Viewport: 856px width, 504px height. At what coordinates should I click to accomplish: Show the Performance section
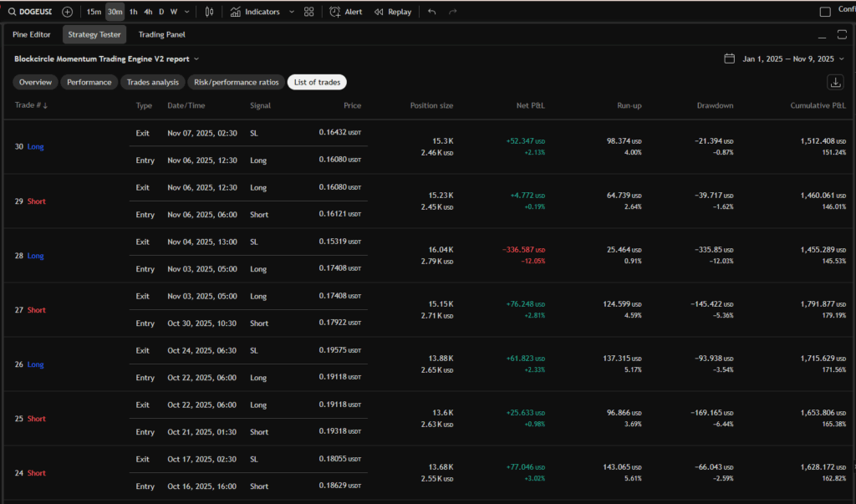pos(89,82)
